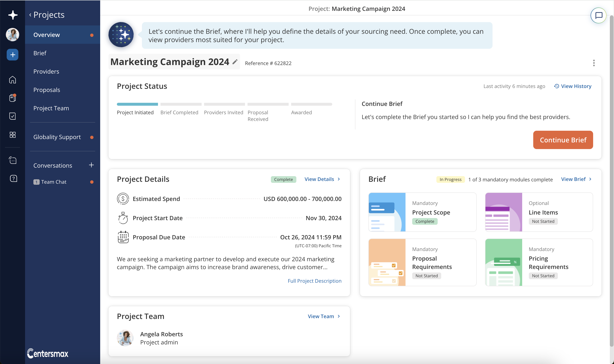Open the three-dot project options menu

click(594, 63)
